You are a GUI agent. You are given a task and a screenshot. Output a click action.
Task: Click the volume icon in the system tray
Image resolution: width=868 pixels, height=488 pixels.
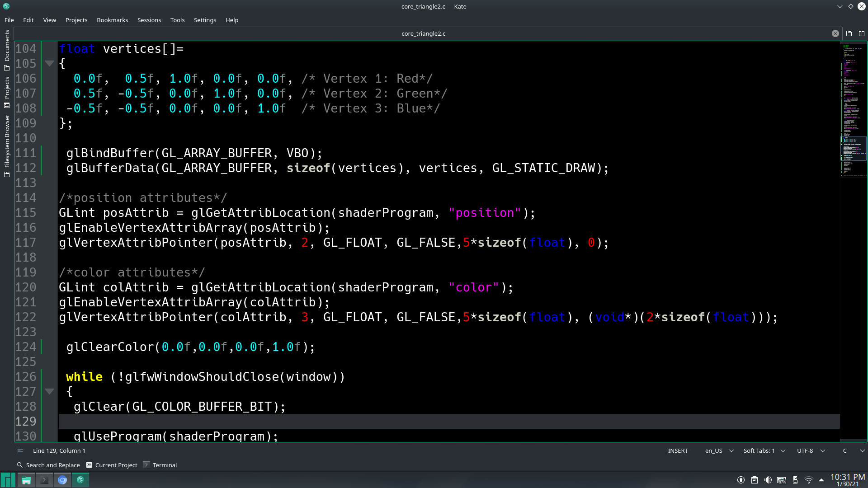768,480
